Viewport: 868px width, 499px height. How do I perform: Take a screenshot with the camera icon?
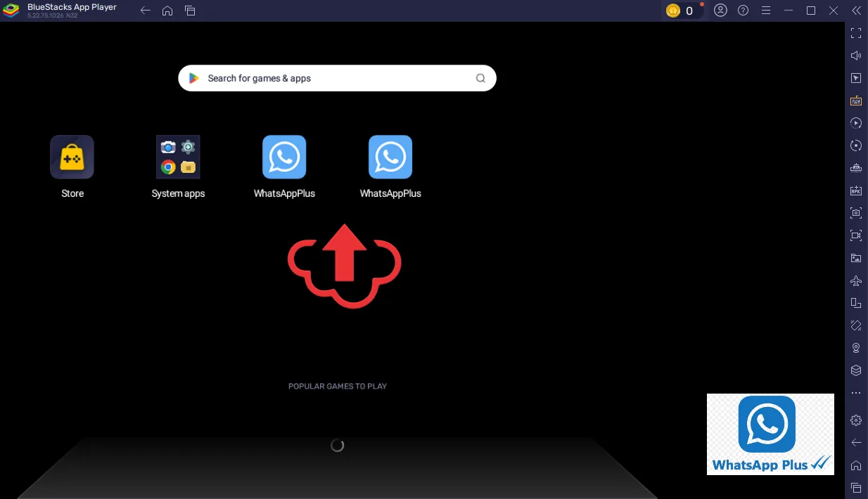point(856,213)
